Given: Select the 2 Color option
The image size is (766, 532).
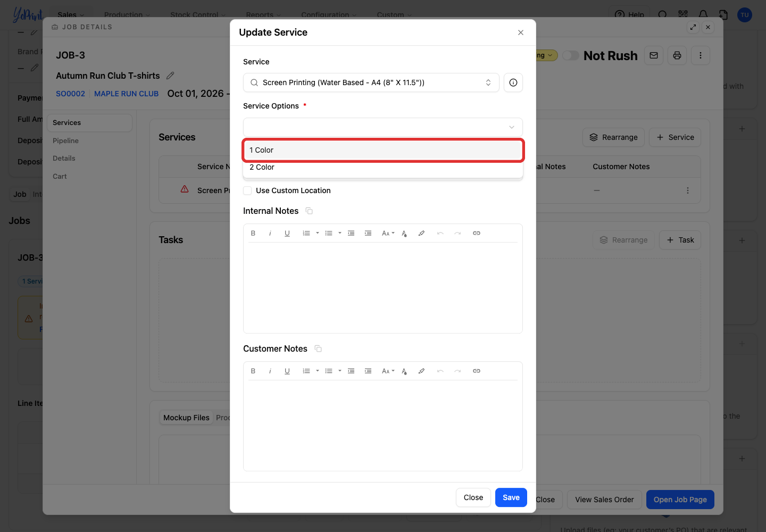Looking at the screenshot, I should 383,167.
